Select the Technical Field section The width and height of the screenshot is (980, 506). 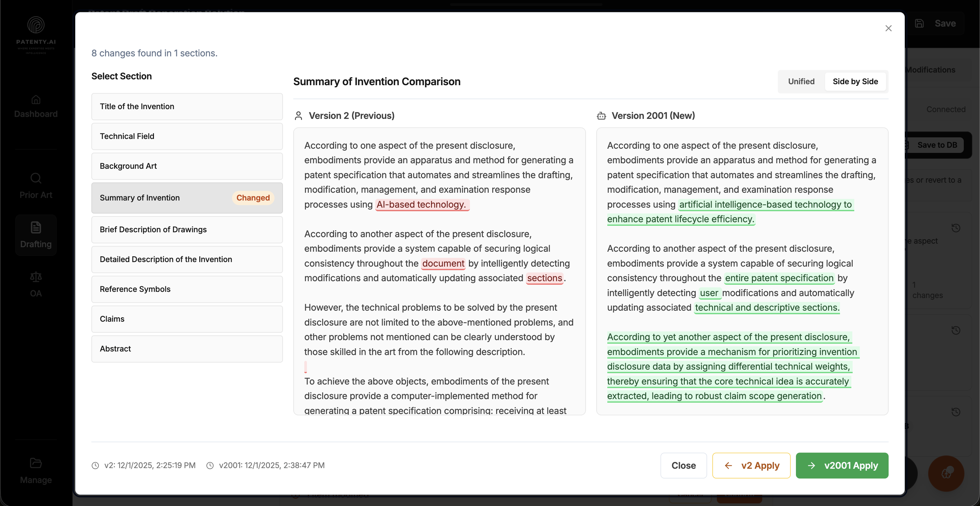point(187,136)
